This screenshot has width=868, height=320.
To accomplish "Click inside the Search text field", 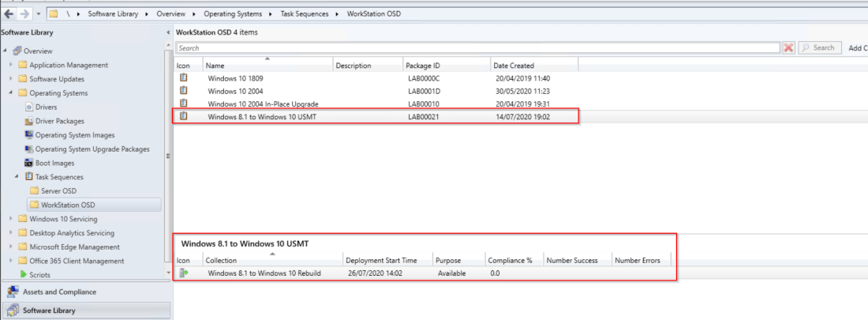I will (473, 48).
